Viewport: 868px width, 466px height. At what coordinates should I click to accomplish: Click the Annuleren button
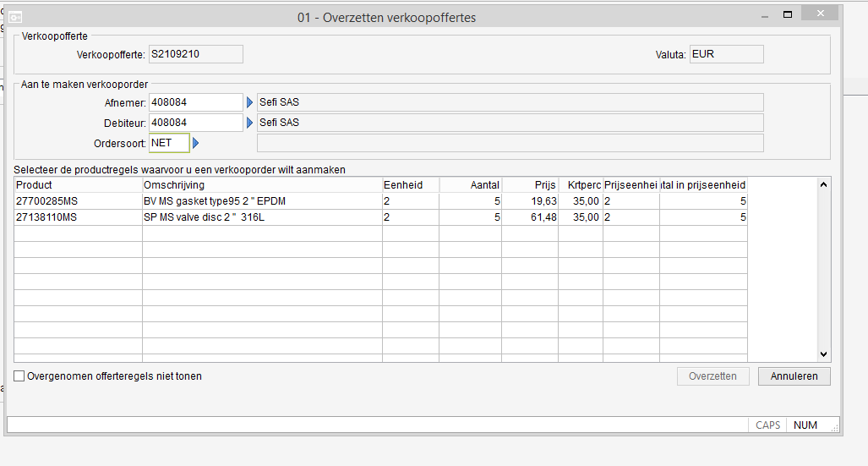coord(794,376)
